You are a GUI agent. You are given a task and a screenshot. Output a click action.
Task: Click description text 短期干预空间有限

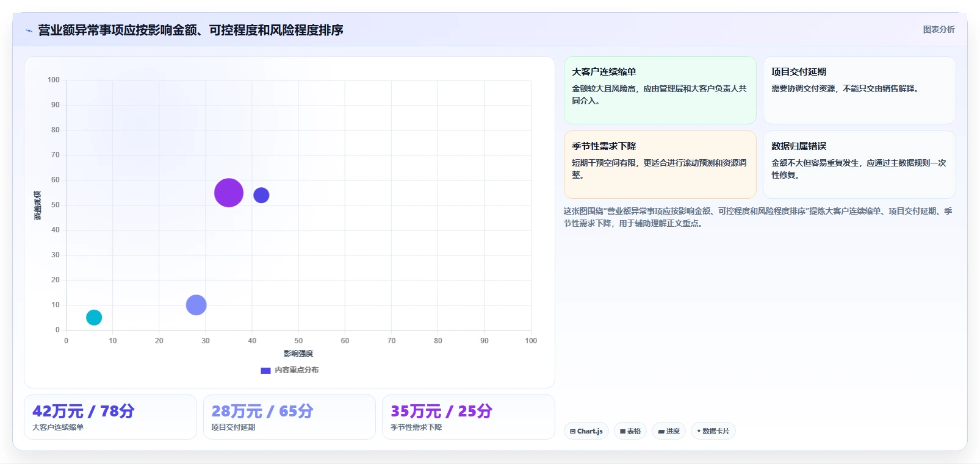click(x=659, y=169)
